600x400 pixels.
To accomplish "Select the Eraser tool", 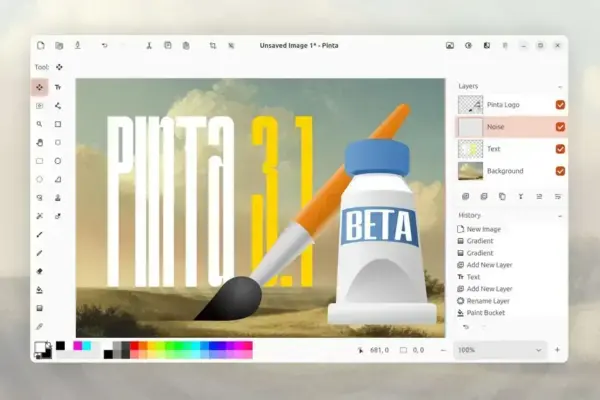I will (x=39, y=271).
